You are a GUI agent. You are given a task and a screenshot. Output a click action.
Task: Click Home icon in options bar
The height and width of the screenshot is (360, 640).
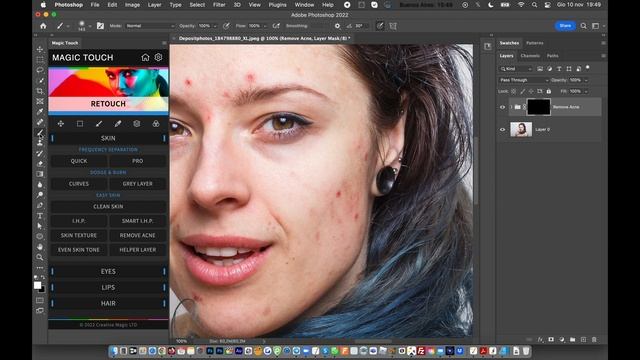43,26
